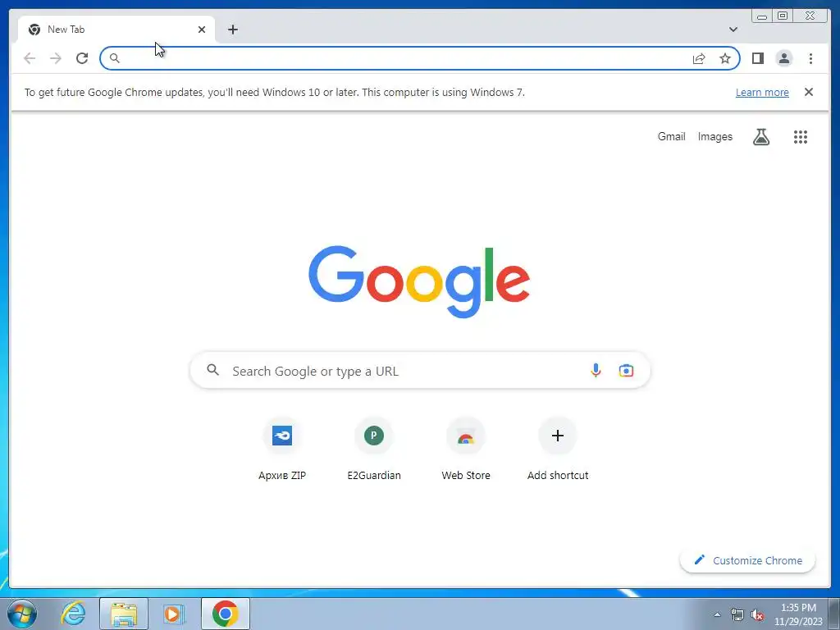This screenshot has height=630, width=840.
Task: Bookmark this tab with star icon
Action: click(x=725, y=58)
